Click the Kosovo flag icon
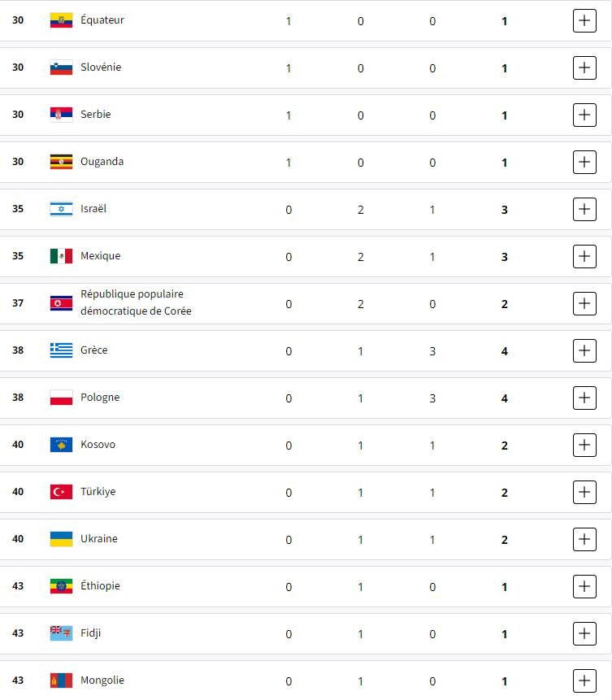 pyautogui.click(x=61, y=445)
